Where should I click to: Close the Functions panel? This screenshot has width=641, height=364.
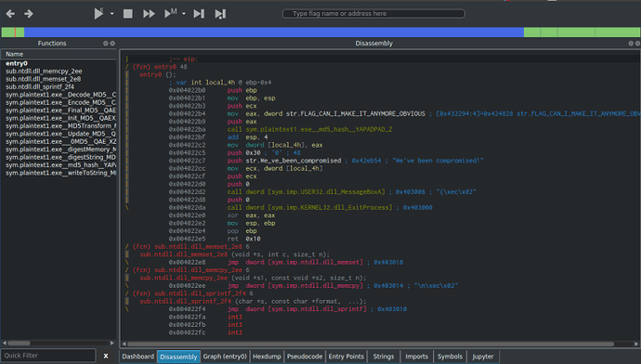click(x=112, y=44)
